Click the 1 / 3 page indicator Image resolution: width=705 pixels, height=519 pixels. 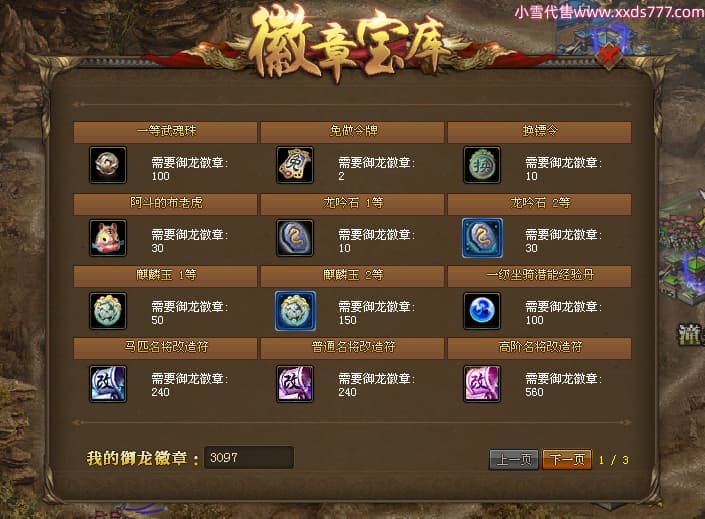(x=613, y=460)
